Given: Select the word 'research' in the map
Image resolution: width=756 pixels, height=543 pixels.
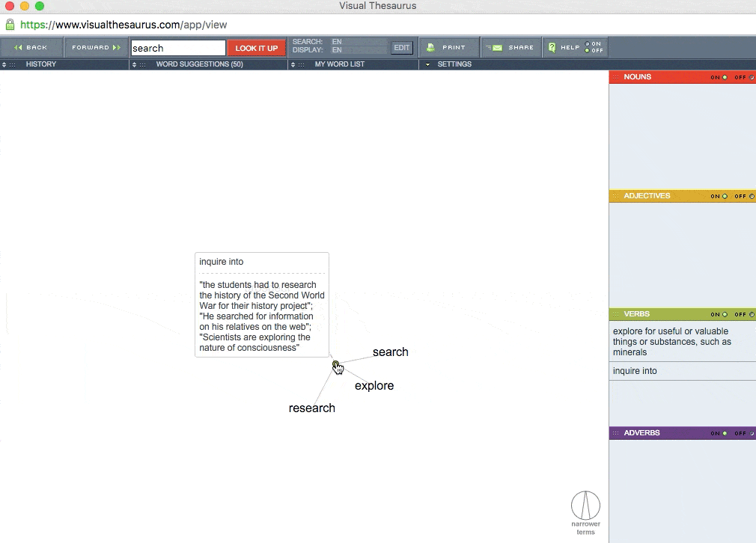Looking at the screenshot, I should [x=312, y=408].
